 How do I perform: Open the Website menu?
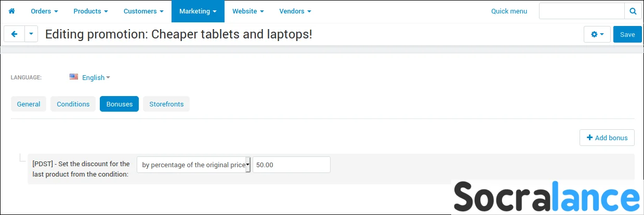click(x=248, y=11)
